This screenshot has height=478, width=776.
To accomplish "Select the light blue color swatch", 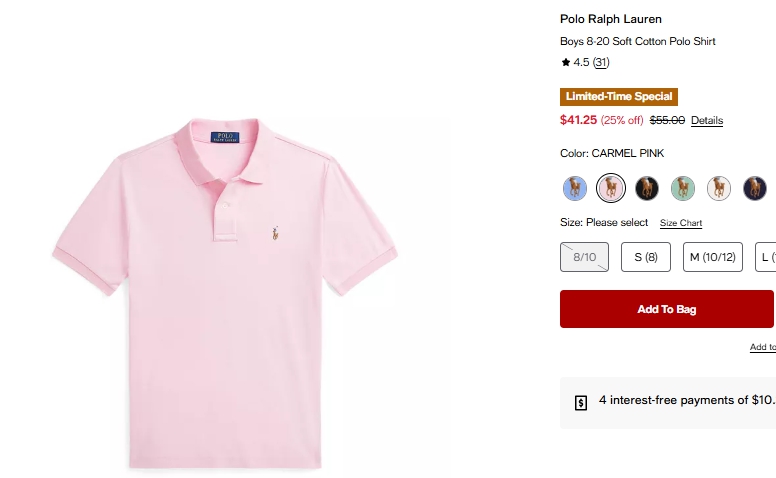I will (575, 187).
